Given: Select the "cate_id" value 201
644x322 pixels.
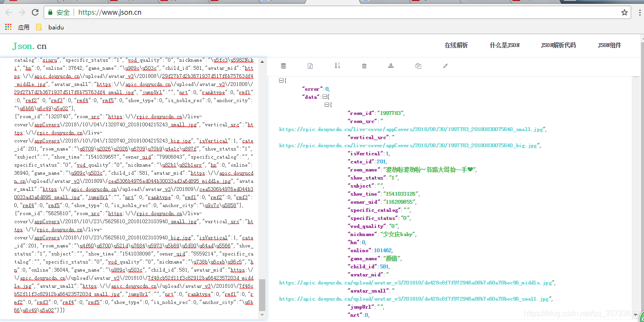Looking at the screenshot, I should 381,161.
